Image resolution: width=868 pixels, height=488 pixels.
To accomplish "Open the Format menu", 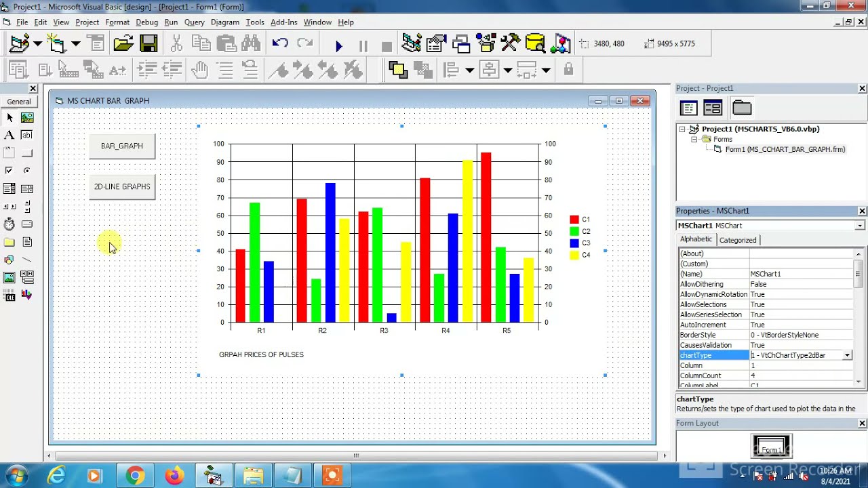I will point(117,22).
